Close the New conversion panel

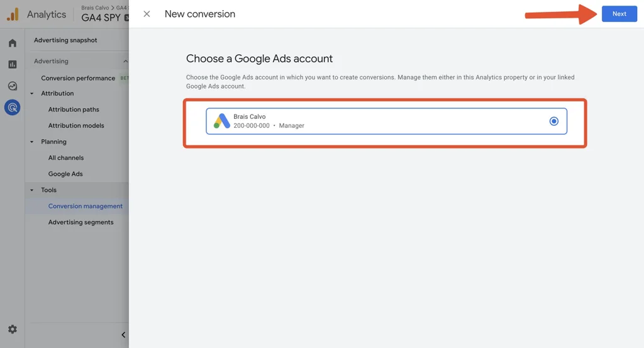[x=147, y=14]
